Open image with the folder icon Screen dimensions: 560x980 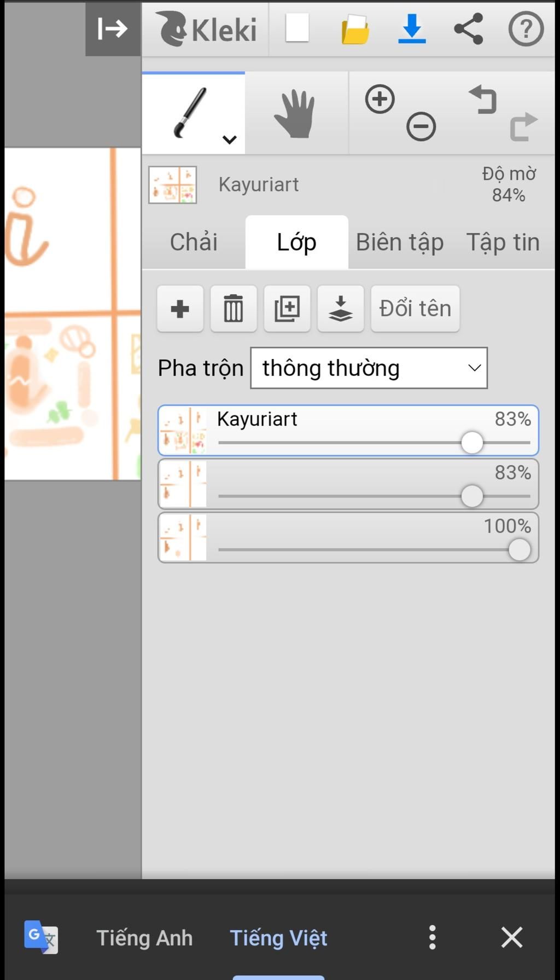pos(355,29)
